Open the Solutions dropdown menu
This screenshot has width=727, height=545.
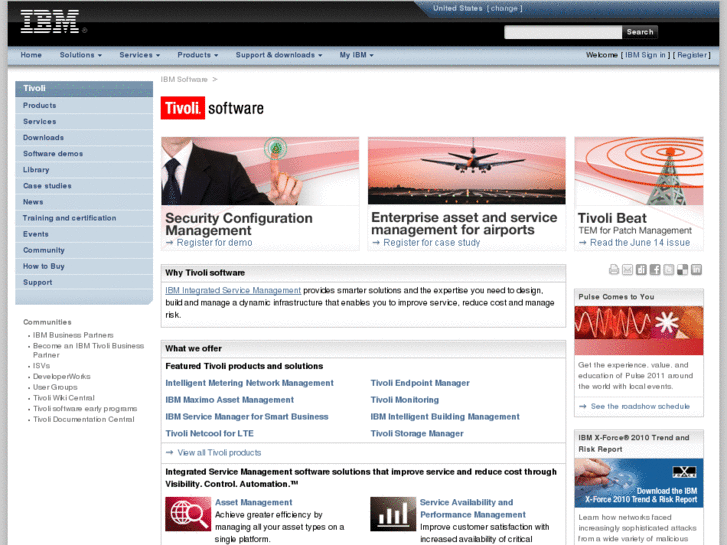coord(80,55)
